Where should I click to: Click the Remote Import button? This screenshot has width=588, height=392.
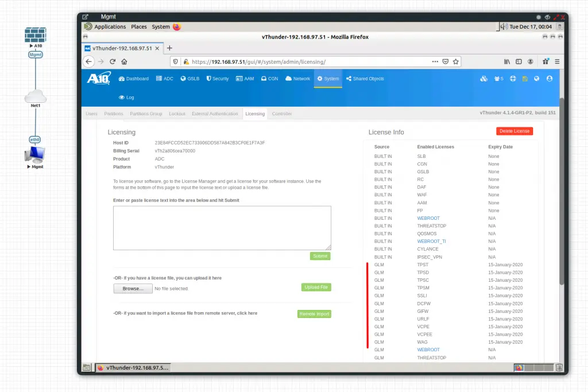(314, 314)
